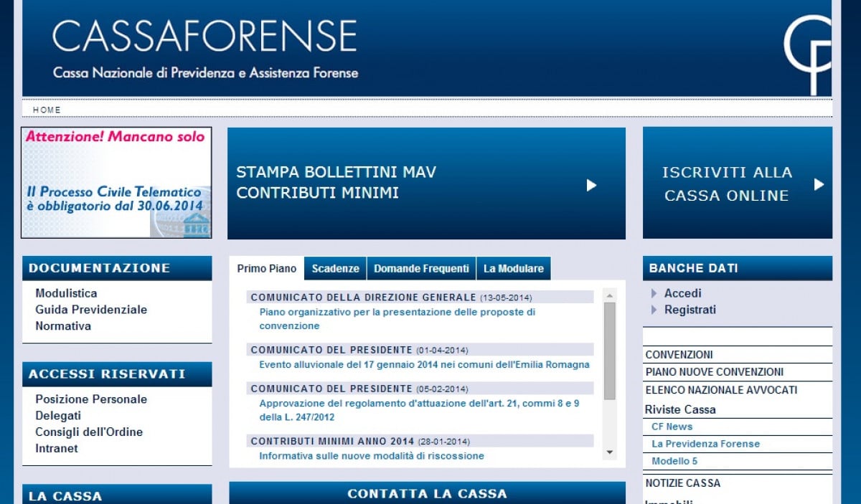Open PIANO NUOVE CONVENZIONI link
Image resolution: width=861 pixels, height=504 pixels.
pos(715,372)
